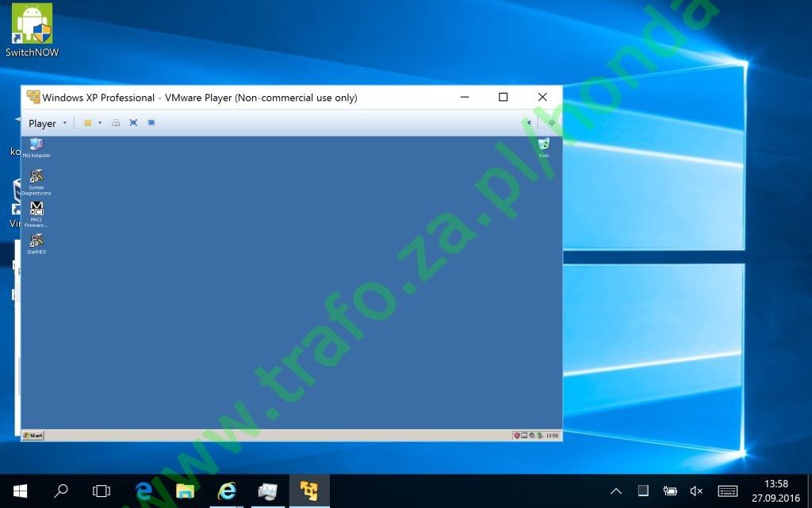Select System Diagnostyczny shortcut in XP
This screenshot has width=812, height=508.
click(36, 183)
